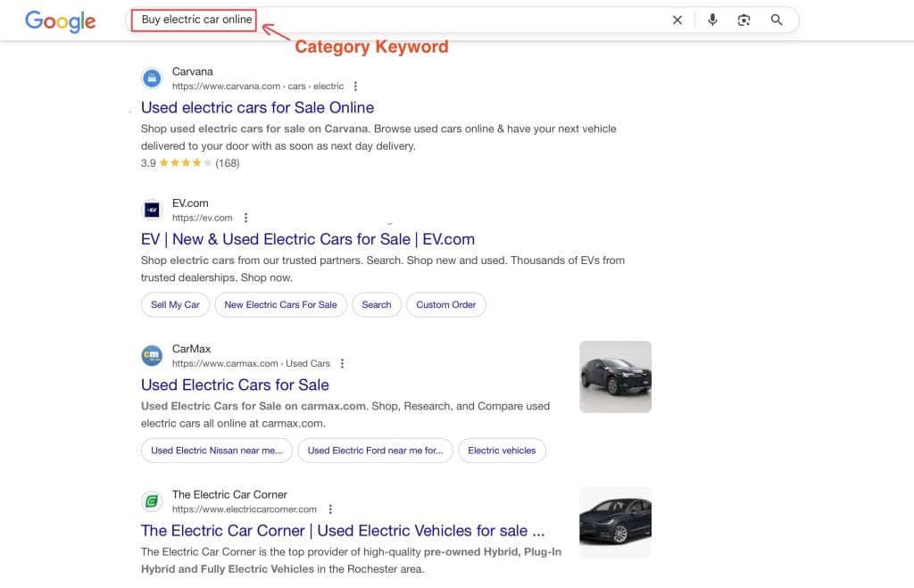Open more options for EV.com result
The image size is (914, 588).
[246, 218]
